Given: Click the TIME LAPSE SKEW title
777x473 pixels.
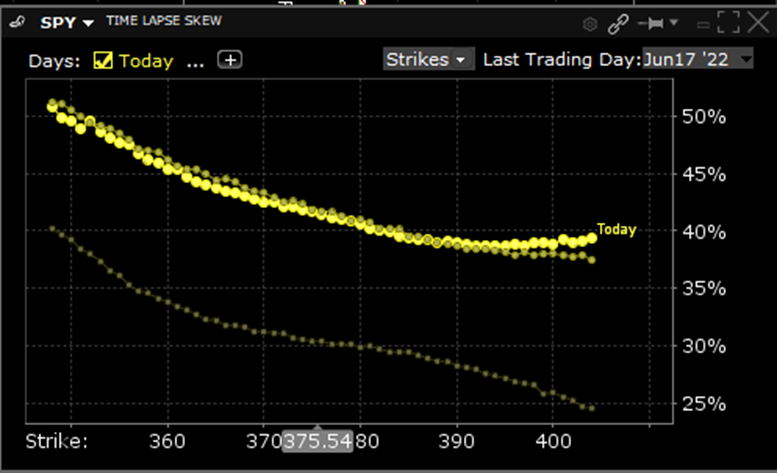Looking at the screenshot, I should (164, 21).
